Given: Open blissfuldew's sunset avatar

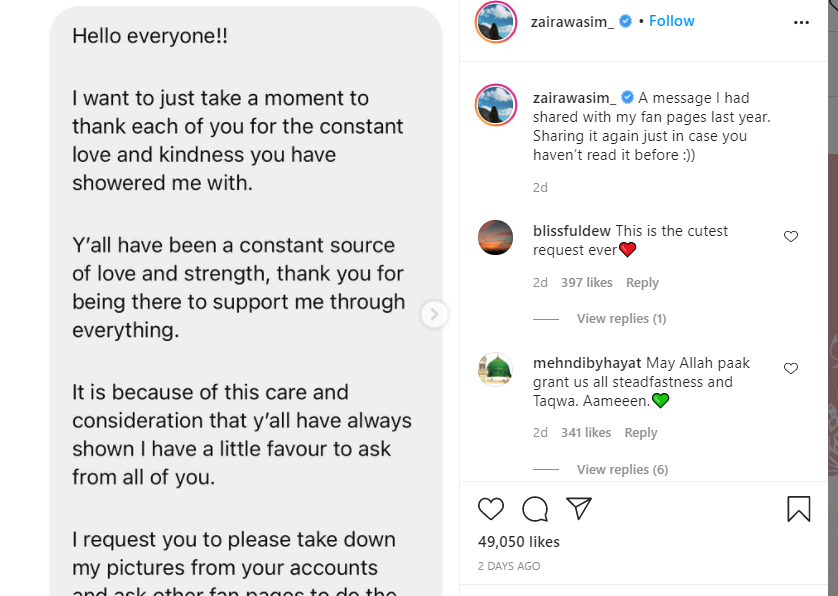Looking at the screenshot, I should point(496,238).
